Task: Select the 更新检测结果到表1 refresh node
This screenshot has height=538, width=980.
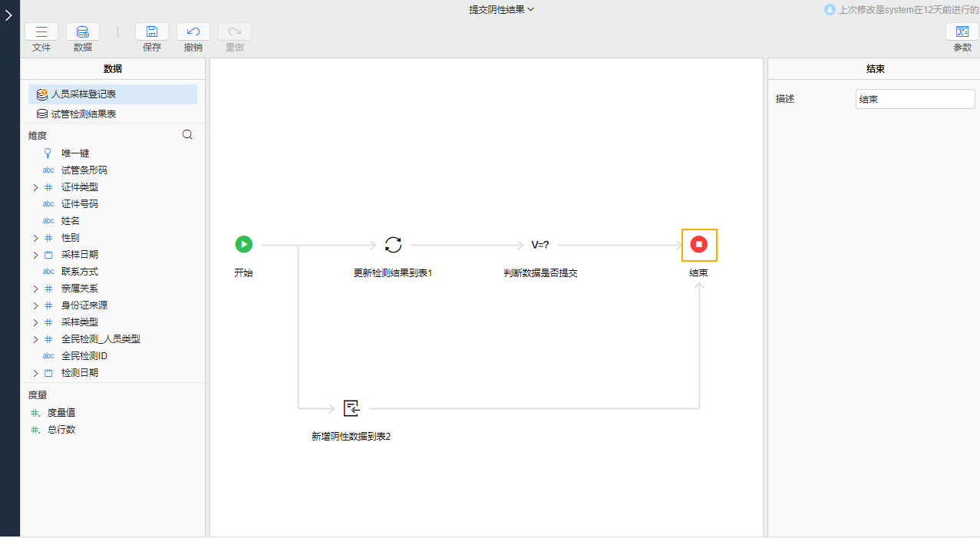Action: 393,244
